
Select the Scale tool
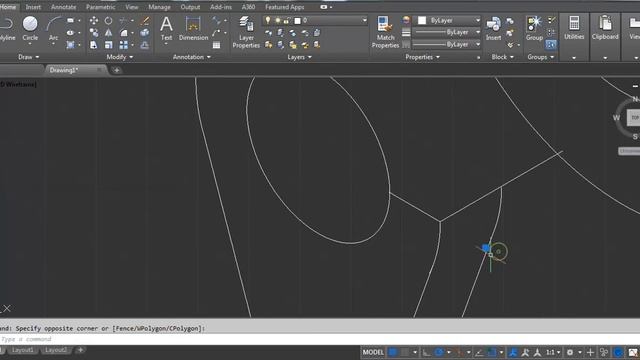click(x=108, y=45)
